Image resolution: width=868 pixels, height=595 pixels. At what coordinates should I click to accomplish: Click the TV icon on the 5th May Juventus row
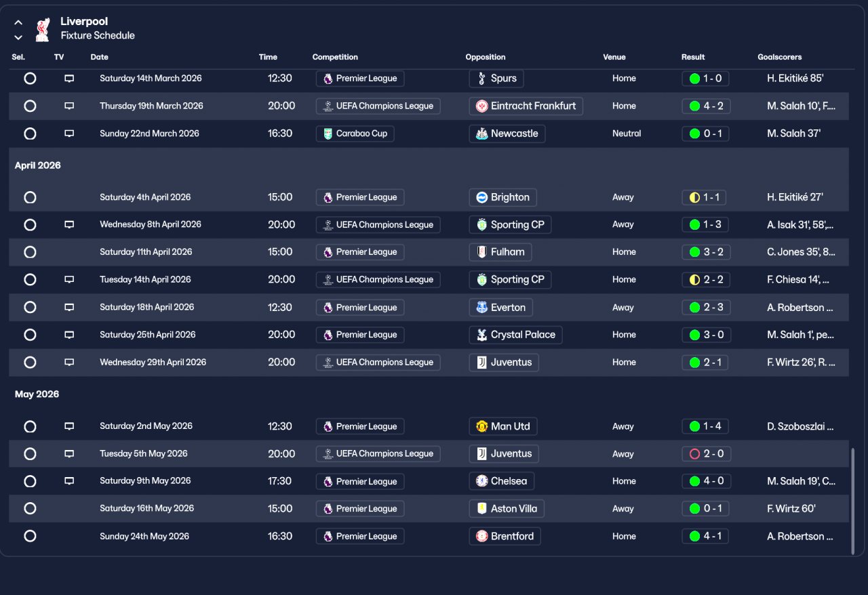click(69, 453)
